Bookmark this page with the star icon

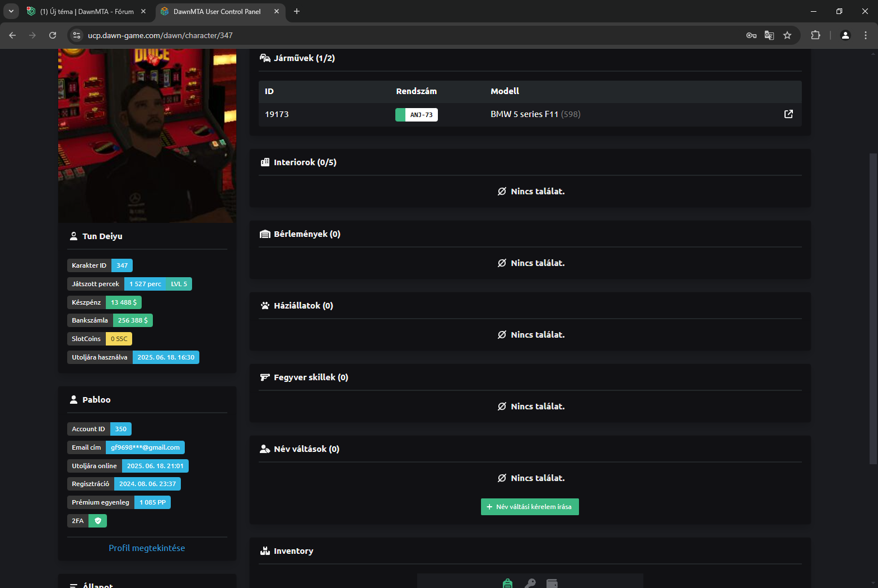pyautogui.click(x=787, y=35)
